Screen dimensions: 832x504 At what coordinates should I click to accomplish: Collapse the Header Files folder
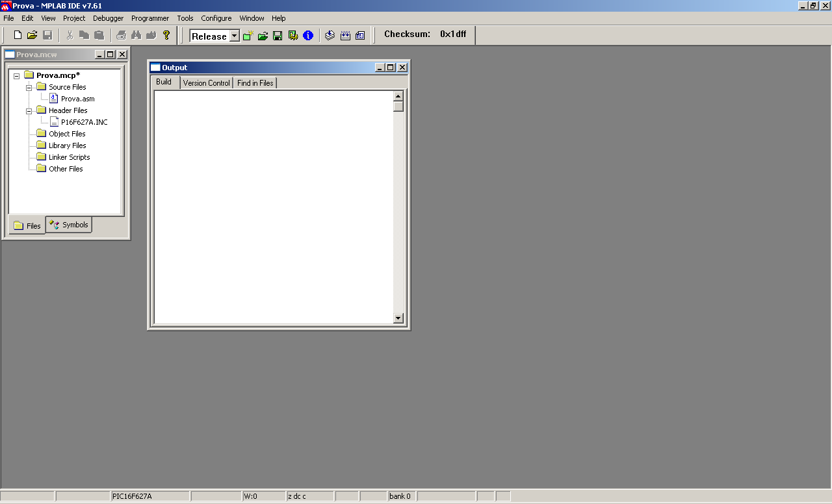(x=29, y=110)
